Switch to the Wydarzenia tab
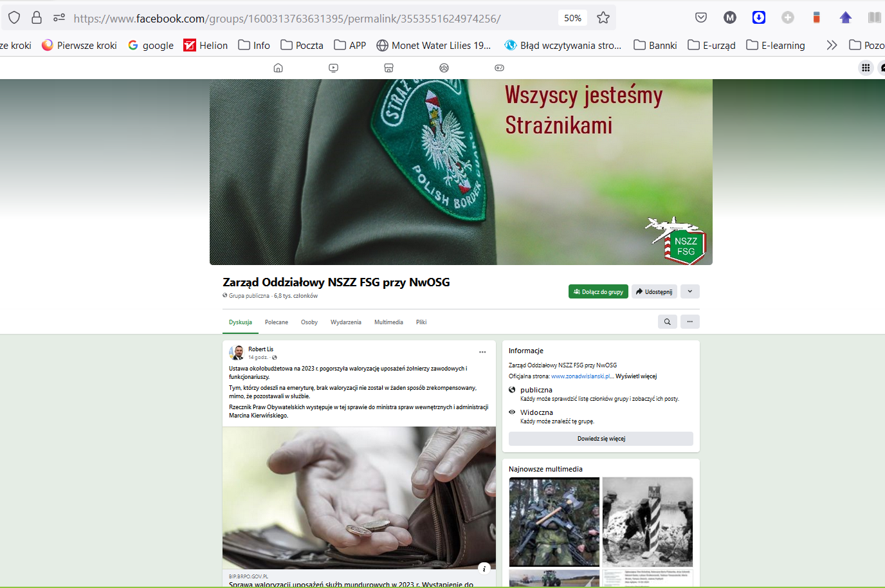This screenshot has height=588, width=885. click(x=346, y=322)
